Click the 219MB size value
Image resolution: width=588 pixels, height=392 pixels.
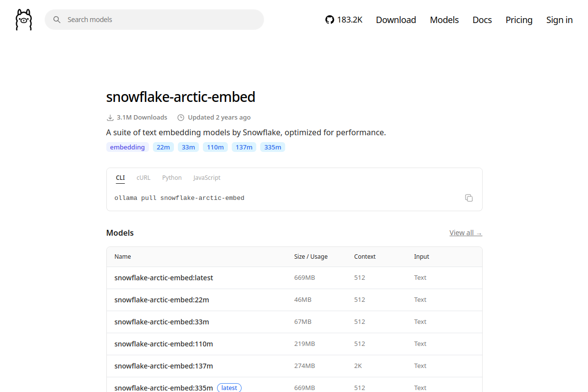304,344
